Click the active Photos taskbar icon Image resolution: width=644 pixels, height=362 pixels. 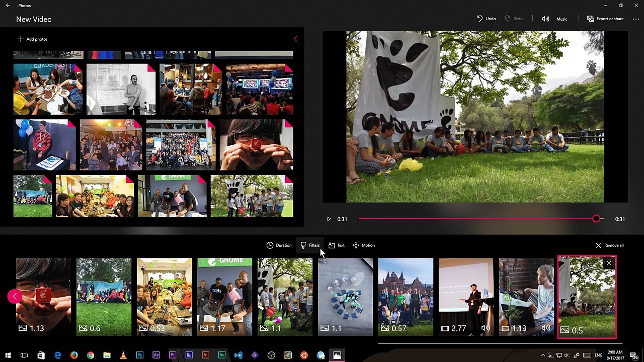pyautogui.click(x=337, y=355)
